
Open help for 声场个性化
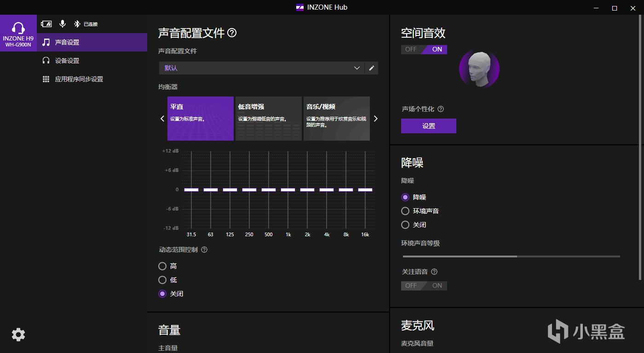point(441,109)
